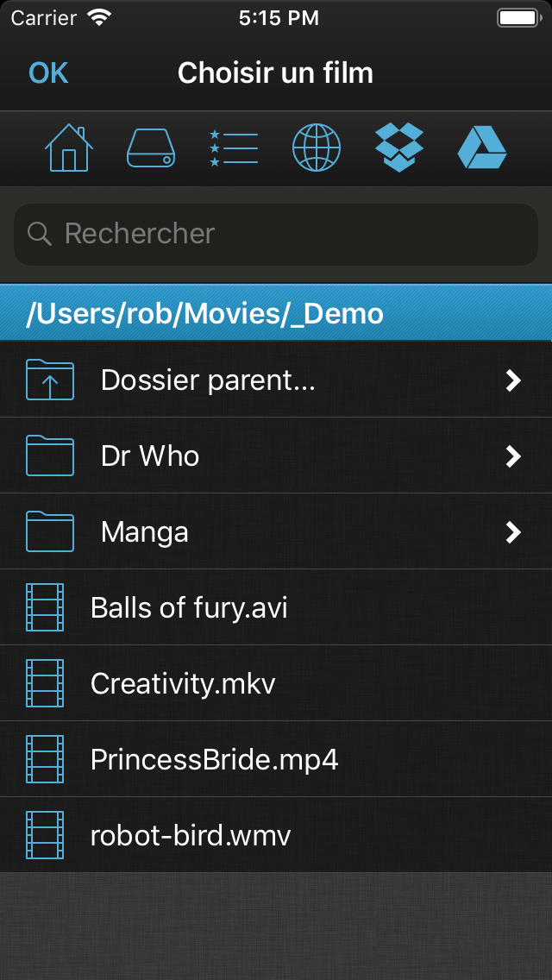Open the local drive storage icon

151,148
